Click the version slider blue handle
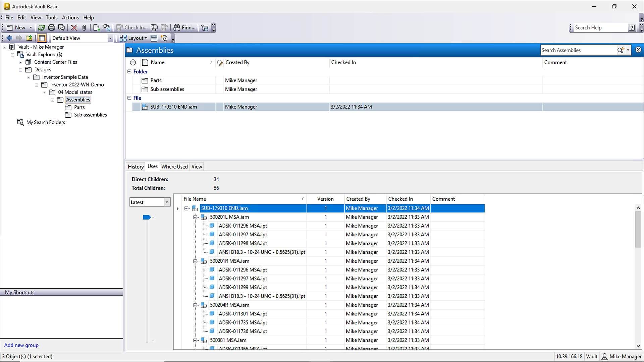The width and height of the screenshot is (644, 362). pyautogui.click(x=147, y=217)
